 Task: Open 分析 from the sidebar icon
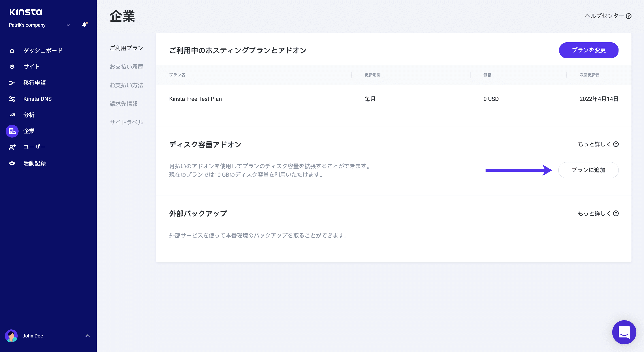12,115
